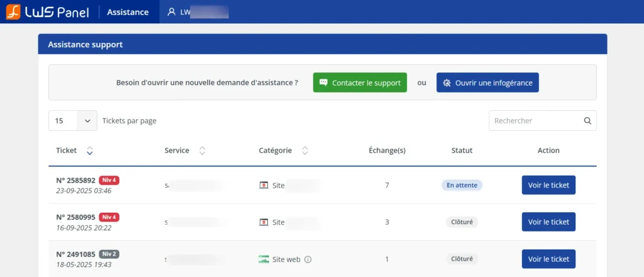Click the magnifier search icon
Viewport: 644px width, 277px height.
[587, 121]
